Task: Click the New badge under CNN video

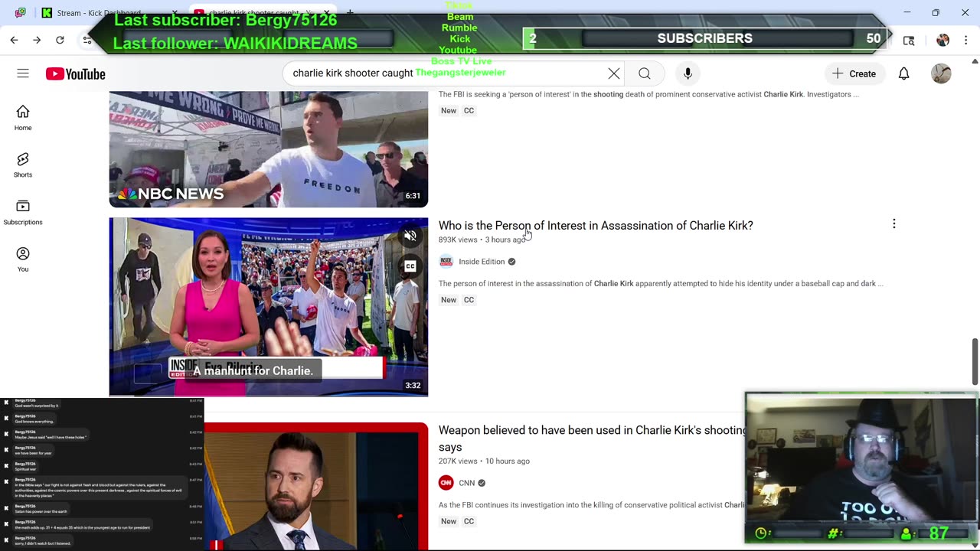Action: 449,522
